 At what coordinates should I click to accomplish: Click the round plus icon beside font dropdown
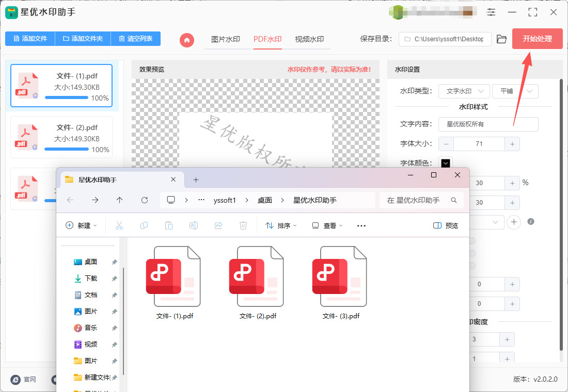[x=514, y=222]
